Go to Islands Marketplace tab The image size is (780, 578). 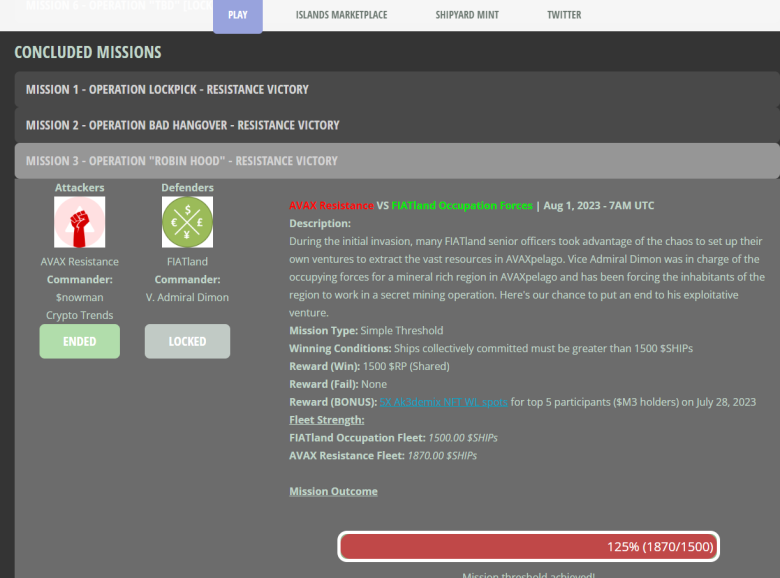tap(341, 15)
